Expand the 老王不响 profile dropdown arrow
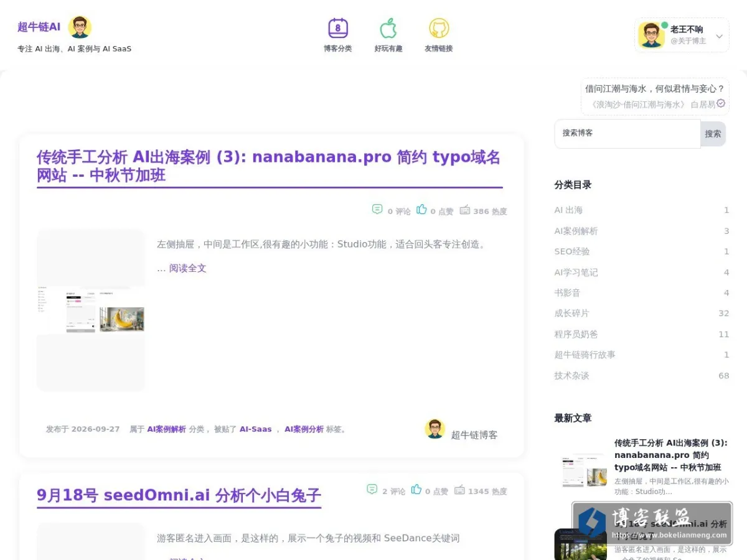747x560 pixels. pos(719,36)
